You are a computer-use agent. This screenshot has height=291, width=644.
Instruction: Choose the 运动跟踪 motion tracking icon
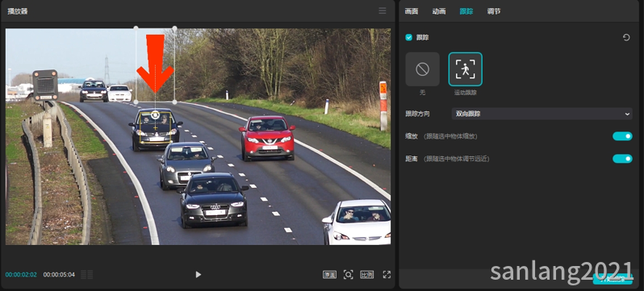tap(466, 69)
